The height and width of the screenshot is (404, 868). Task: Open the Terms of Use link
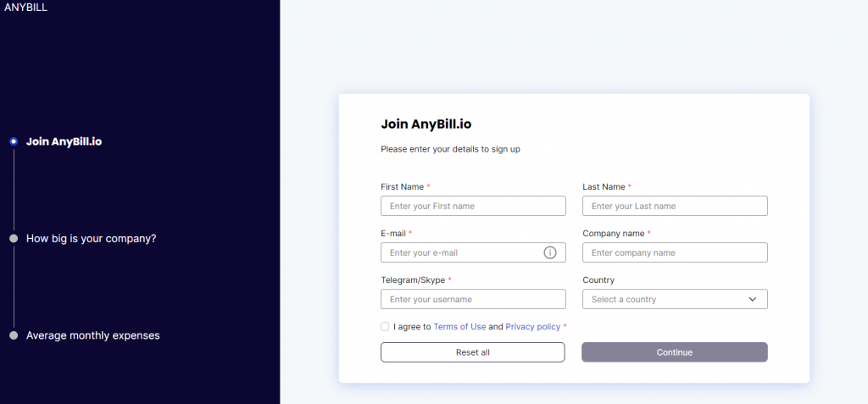[x=459, y=327]
